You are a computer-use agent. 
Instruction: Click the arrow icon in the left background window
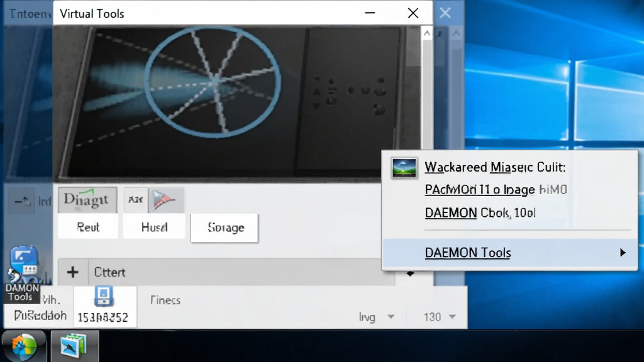[23, 201]
